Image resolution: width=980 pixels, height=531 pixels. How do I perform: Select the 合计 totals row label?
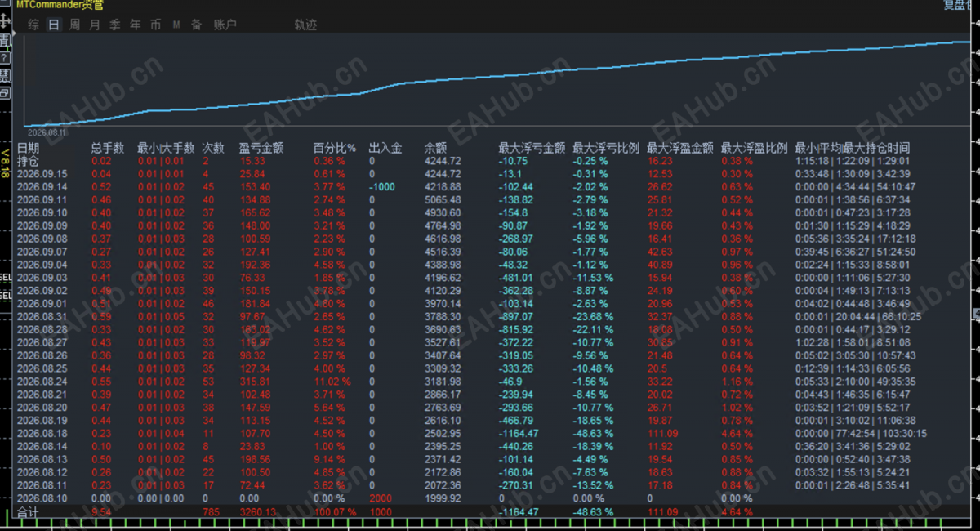pos(28,512)
